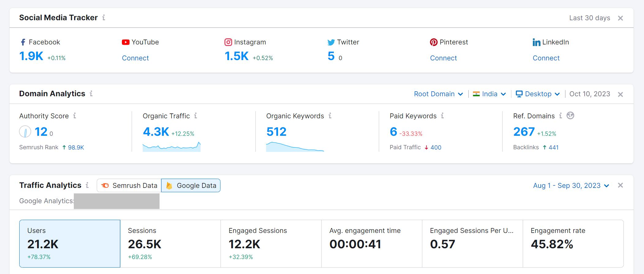Connect the YouTube account
This screenshot has width=644, height=274.
135,58
